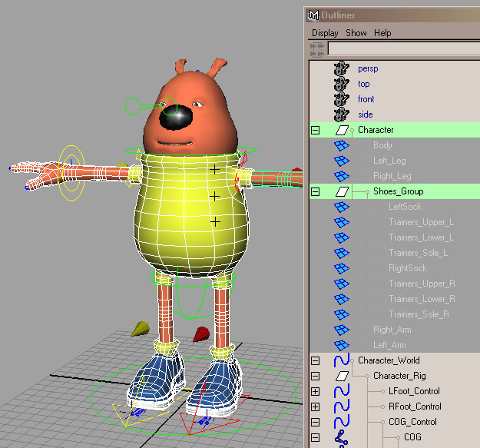
Task: Click the curve icon for Character_World
Action: click(x=342, y=360)
